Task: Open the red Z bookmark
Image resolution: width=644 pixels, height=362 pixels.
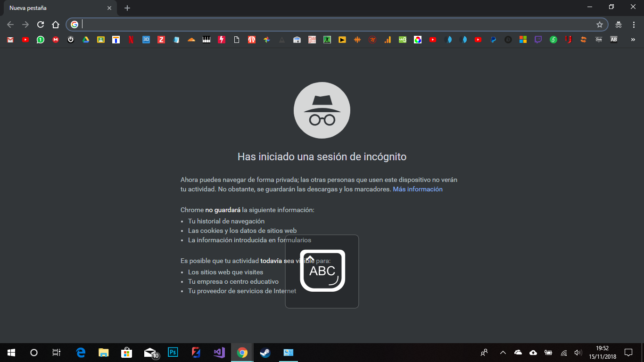Action: tap(161, 40)
